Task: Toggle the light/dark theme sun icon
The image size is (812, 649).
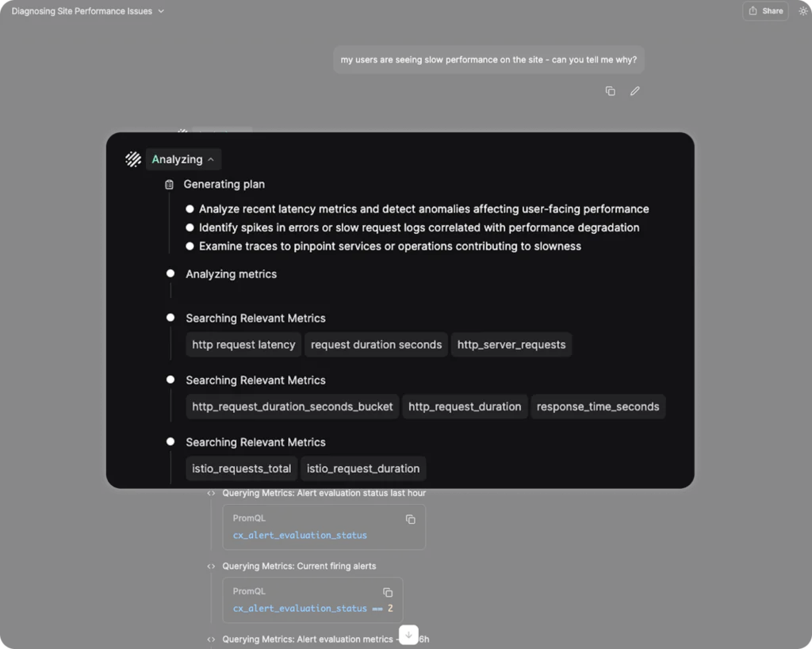Action: point(802,11)
